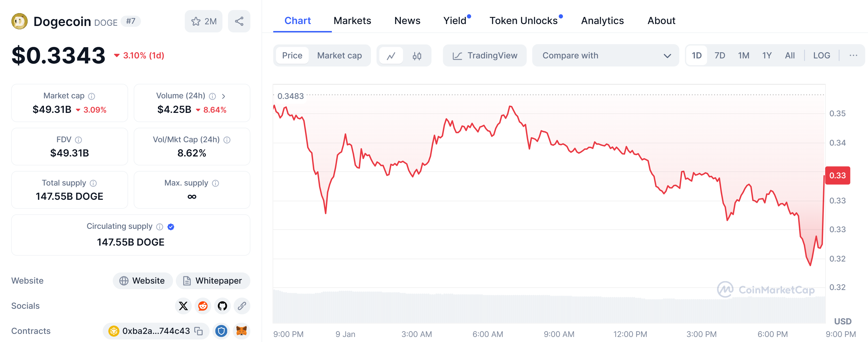Add Dogecoin to watchlist via star button

point(203,22)
